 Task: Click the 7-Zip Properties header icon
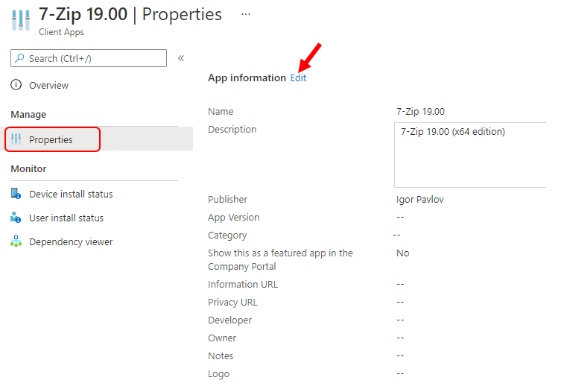coord(20,20)
